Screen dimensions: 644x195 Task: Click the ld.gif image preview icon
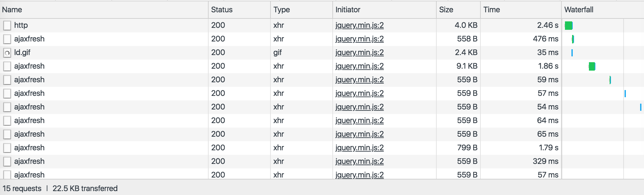coord(7,53)
